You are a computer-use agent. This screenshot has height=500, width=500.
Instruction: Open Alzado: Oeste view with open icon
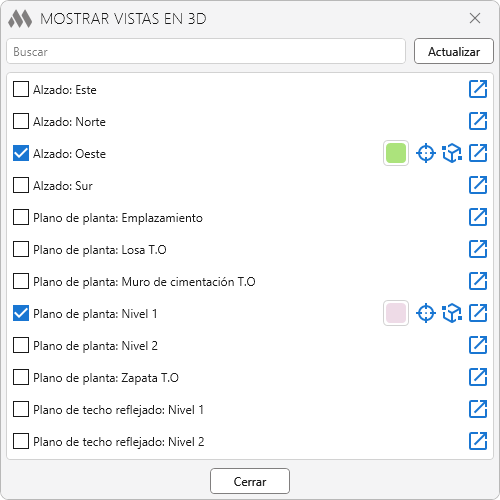click(478, 153)
